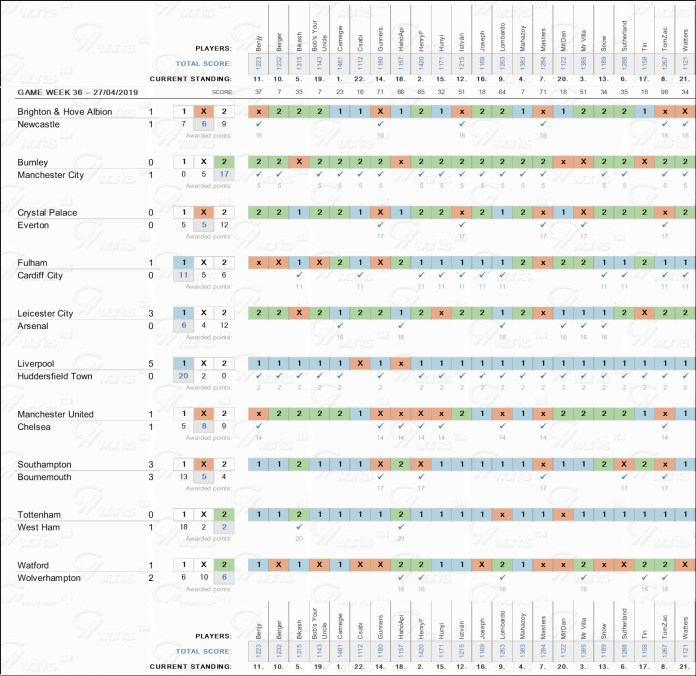Select the green 2 outcome for Watford match
Viewport: 696px width, 676px height.
coord(225,564)
